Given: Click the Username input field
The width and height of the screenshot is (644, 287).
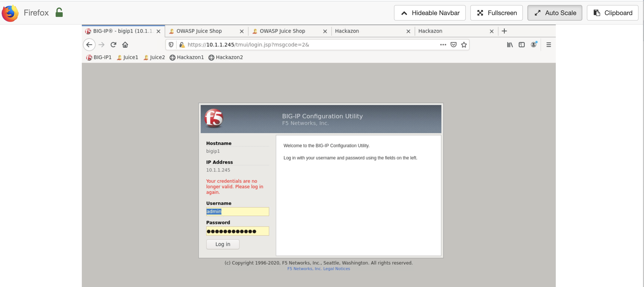Looking at the screenshot, I should [x=237, y=212].
